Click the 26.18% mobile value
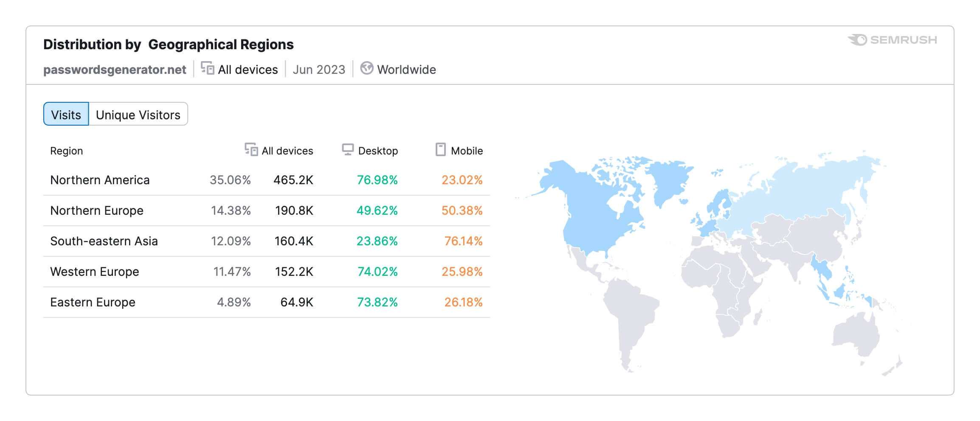Image resolution: width=980 pixels, height=421 pixels. (x=463, y=302)
